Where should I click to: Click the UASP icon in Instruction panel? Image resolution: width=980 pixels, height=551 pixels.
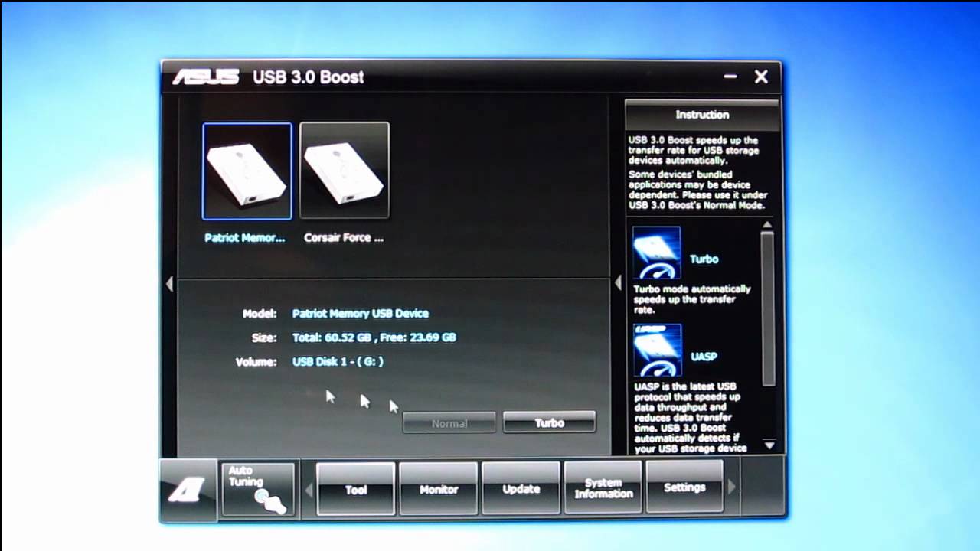tap(657, 350)
